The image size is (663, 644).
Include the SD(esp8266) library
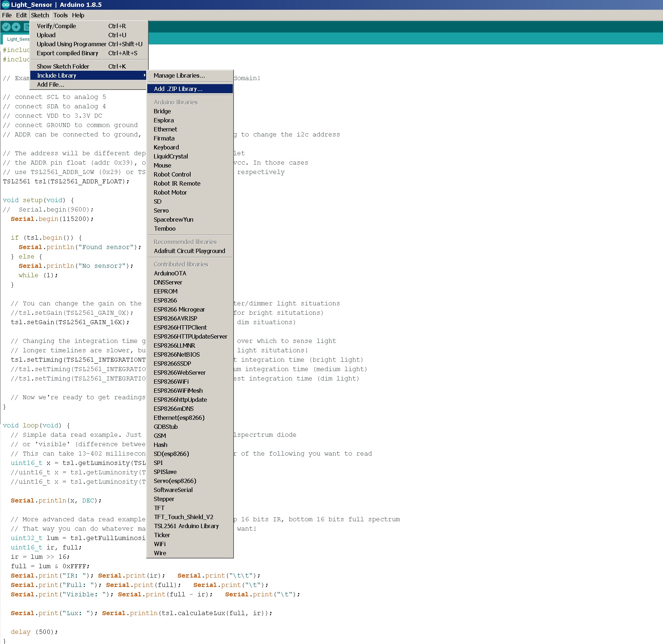click(190, 454)
